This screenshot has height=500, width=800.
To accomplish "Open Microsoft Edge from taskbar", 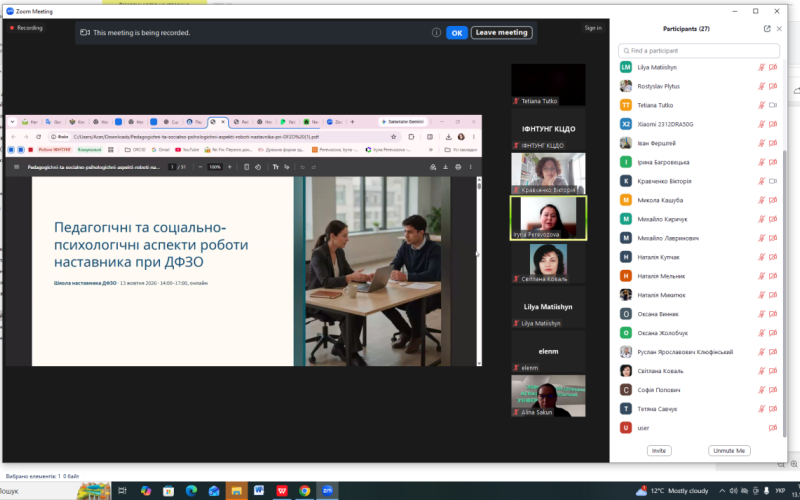I will point(191,491).
